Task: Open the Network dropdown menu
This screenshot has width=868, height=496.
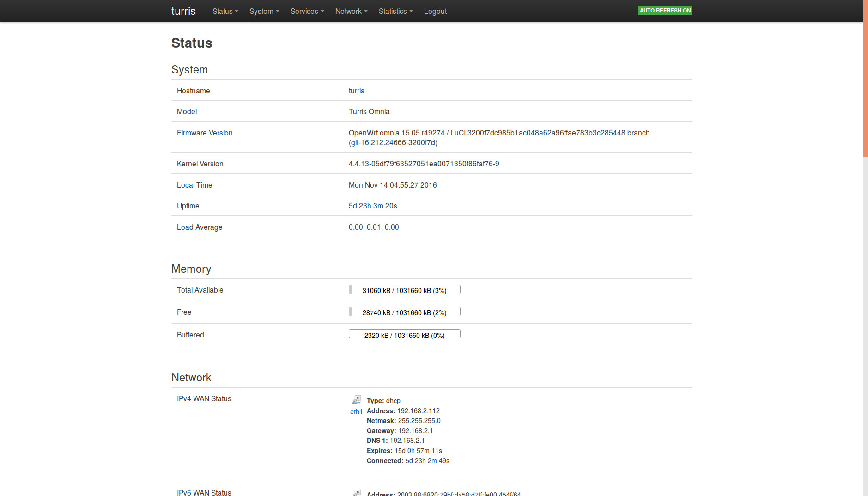Action: click(351, 11)
